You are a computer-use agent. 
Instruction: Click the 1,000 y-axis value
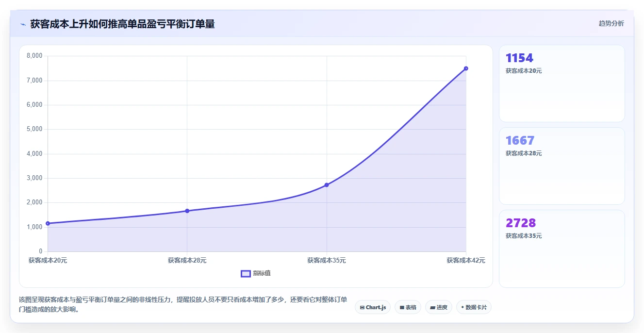[34, 227]
